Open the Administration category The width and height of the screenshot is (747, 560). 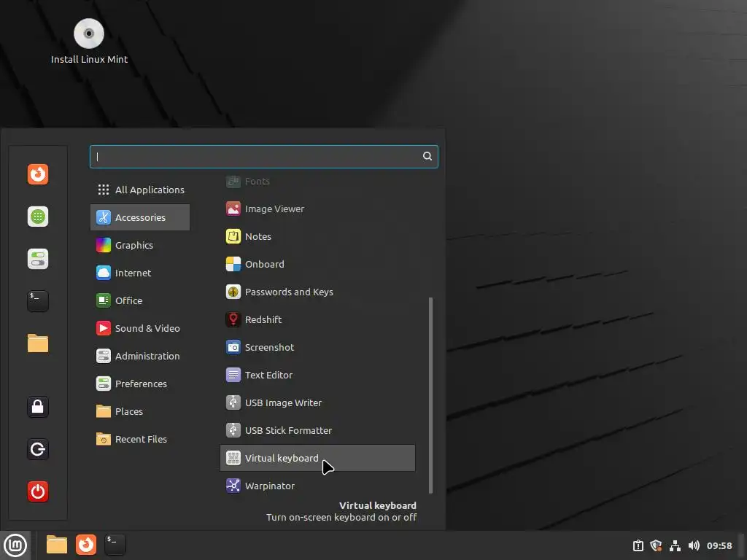[140, 356]
